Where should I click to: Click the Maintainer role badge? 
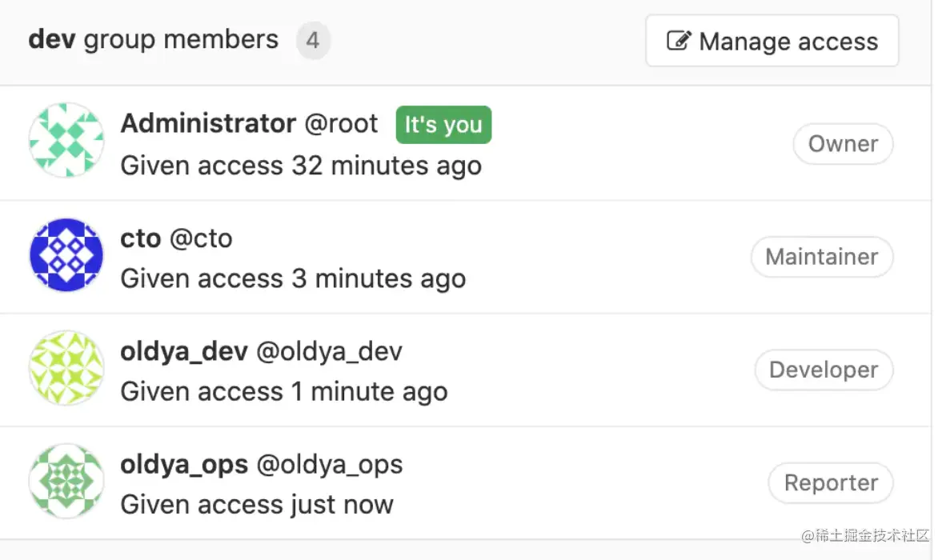pos(822,257)
